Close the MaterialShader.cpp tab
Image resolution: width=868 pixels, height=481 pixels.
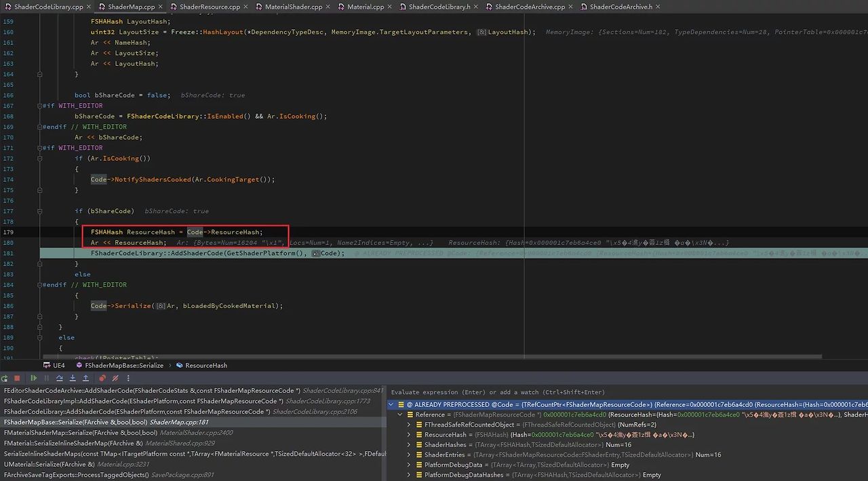329,7
